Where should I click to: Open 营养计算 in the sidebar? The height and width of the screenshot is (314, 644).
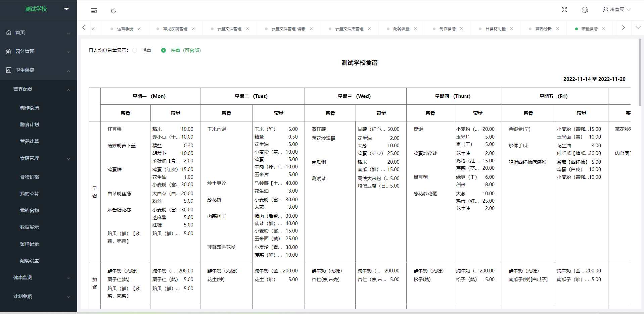click(x=30, y=141)
